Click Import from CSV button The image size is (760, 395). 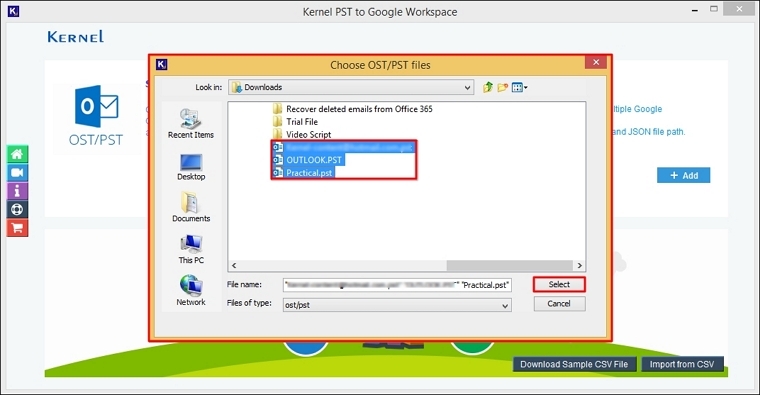(682, 364)
